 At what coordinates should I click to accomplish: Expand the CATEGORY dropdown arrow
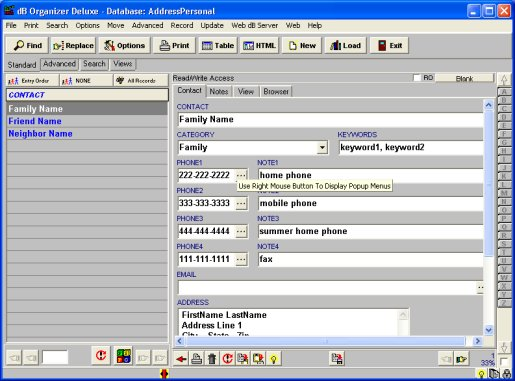(x=322, y=147)
